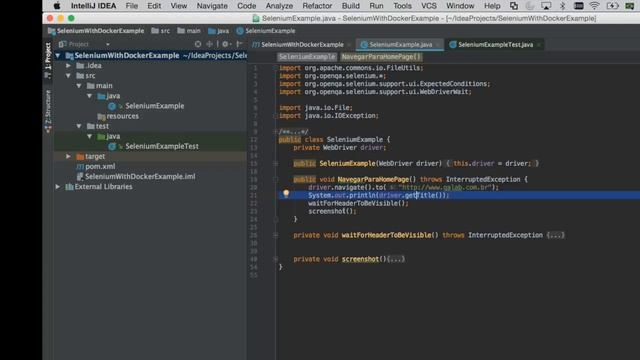
Task: Collapse the test folder
Action: (79, 126)
